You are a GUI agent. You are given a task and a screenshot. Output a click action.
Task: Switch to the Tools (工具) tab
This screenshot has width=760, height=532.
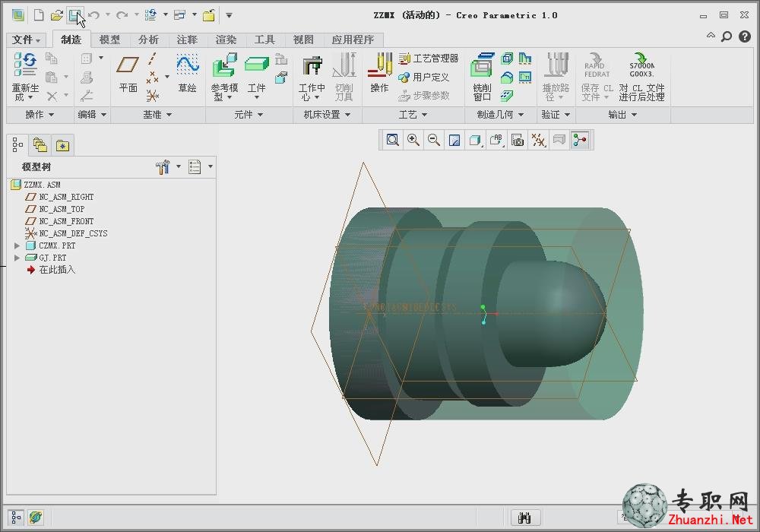coord(264,40)
